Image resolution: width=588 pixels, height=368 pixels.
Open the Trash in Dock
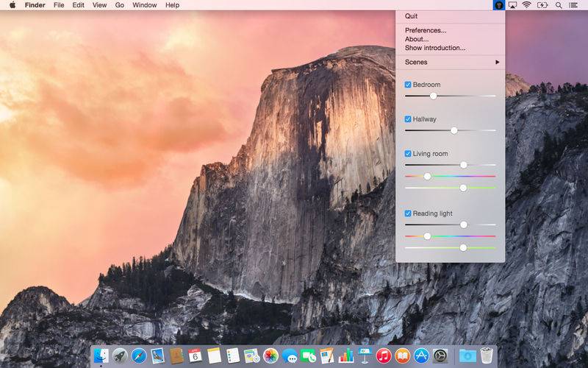click(x=487, y=355)
